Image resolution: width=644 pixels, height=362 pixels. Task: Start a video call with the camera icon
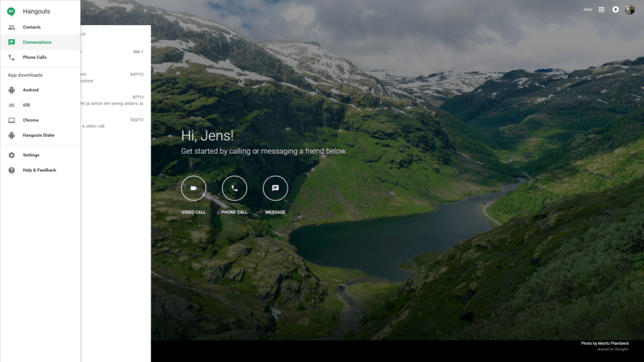pos(194,188)
